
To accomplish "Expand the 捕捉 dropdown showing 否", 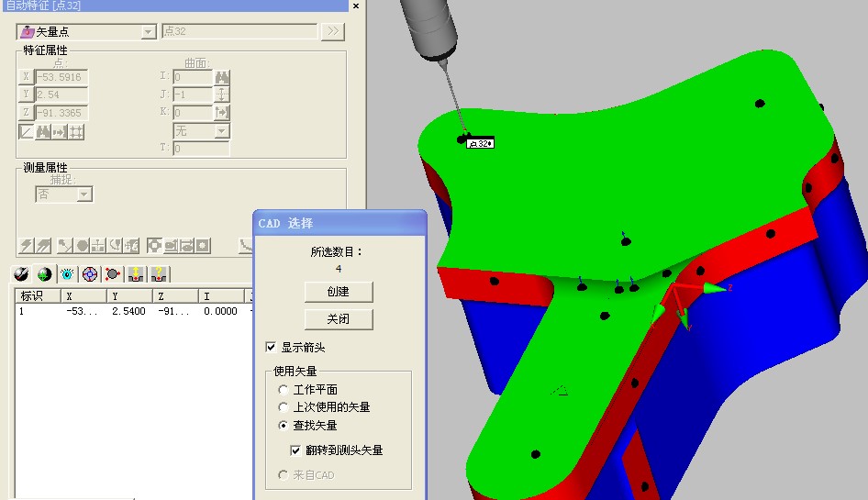I will coord(84,194).
